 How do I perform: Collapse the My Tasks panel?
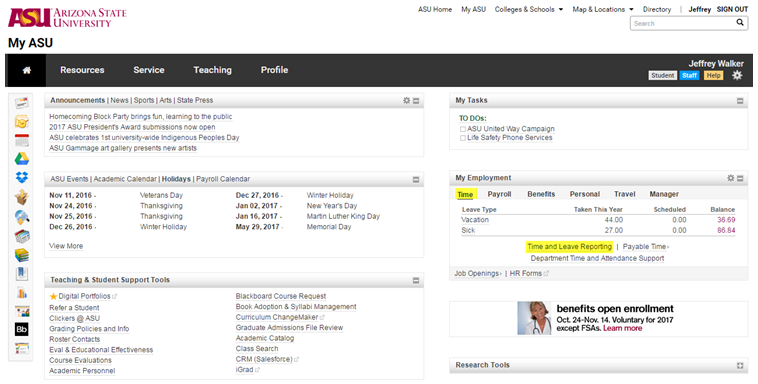[740, 101]
